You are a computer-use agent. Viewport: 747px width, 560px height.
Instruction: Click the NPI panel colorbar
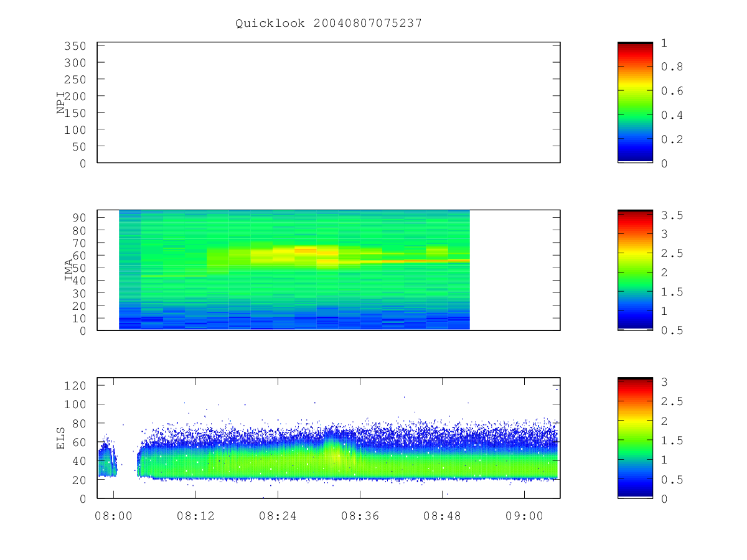point(635,102)
